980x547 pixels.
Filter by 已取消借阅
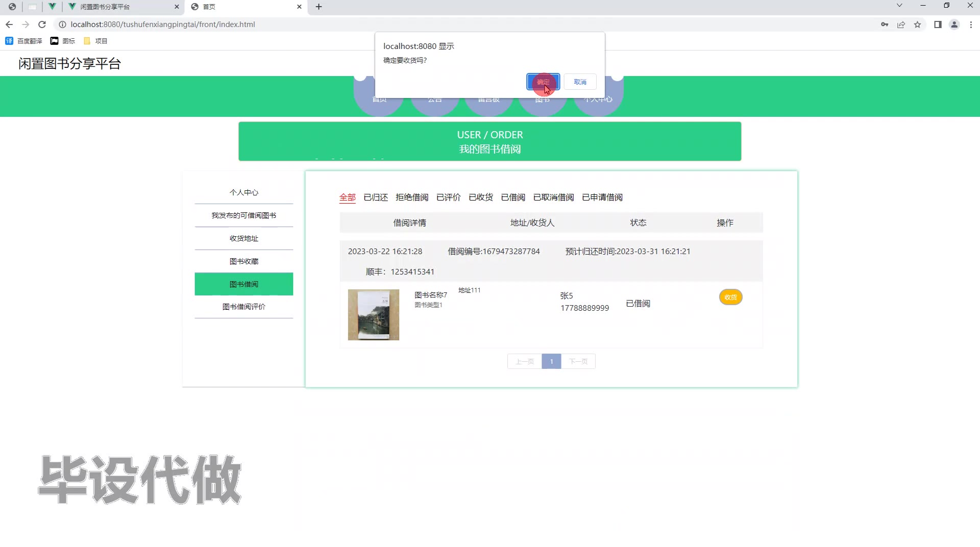coord(554,197)
